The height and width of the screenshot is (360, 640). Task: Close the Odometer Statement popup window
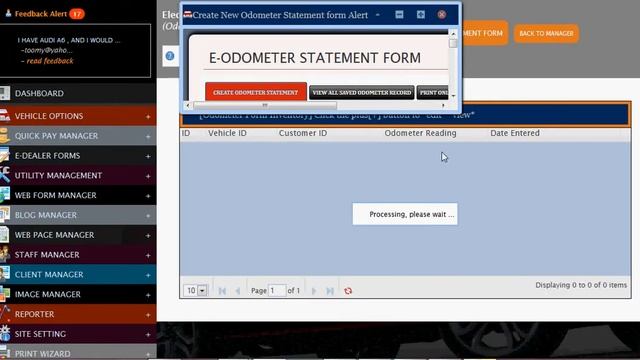point(442,14)
